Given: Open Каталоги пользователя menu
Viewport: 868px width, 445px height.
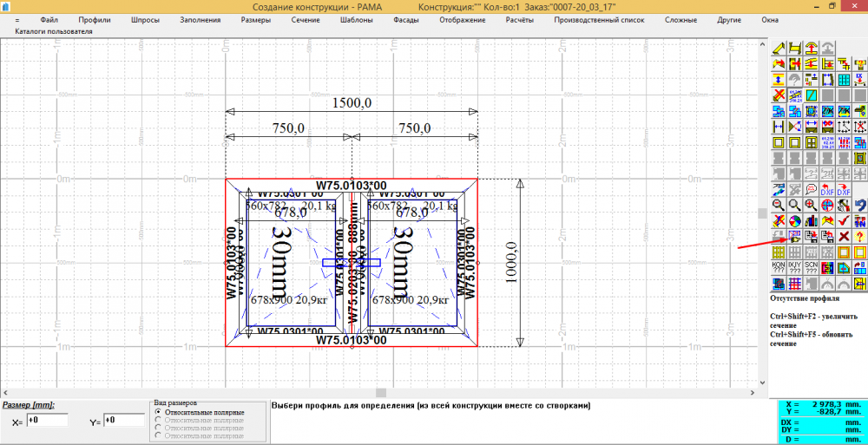Looking at the screenshot, I should [x=54, y=31].
